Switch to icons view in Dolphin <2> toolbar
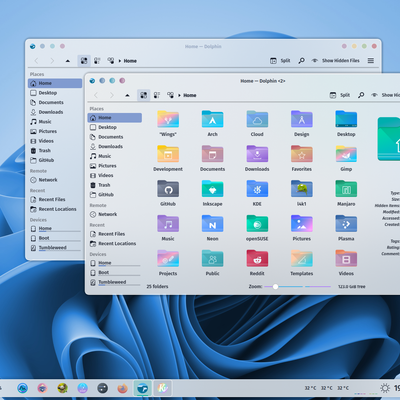Viewport: 400px width, 400px height. click(x=144, y=95)
